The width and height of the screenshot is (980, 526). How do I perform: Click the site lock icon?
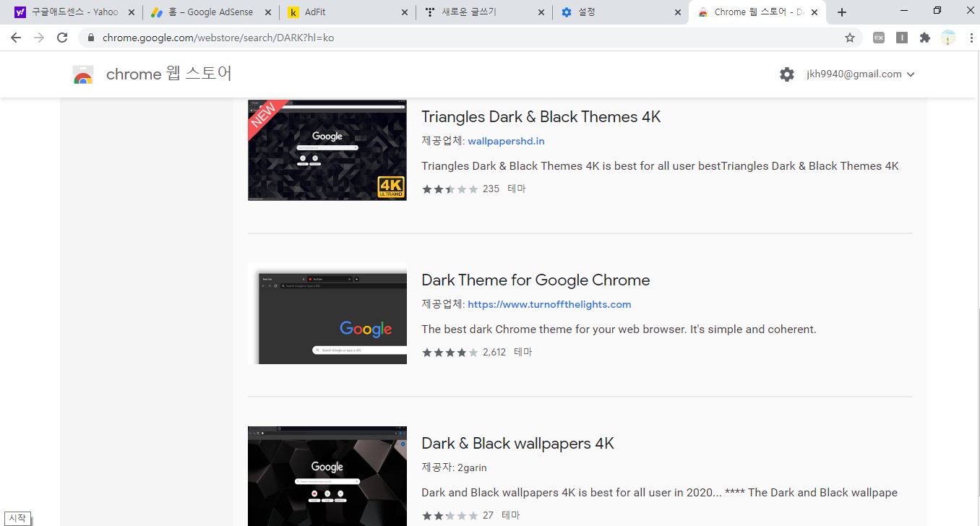(x=91, y=38)
